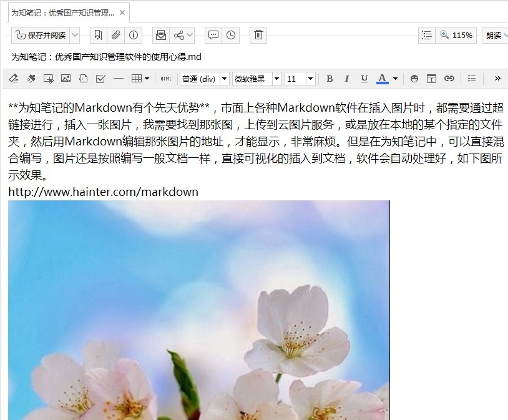This screenshot has height=420, width=508.
Task: Click the insert hyperlink icon
Action: click(x=449, y=79)
